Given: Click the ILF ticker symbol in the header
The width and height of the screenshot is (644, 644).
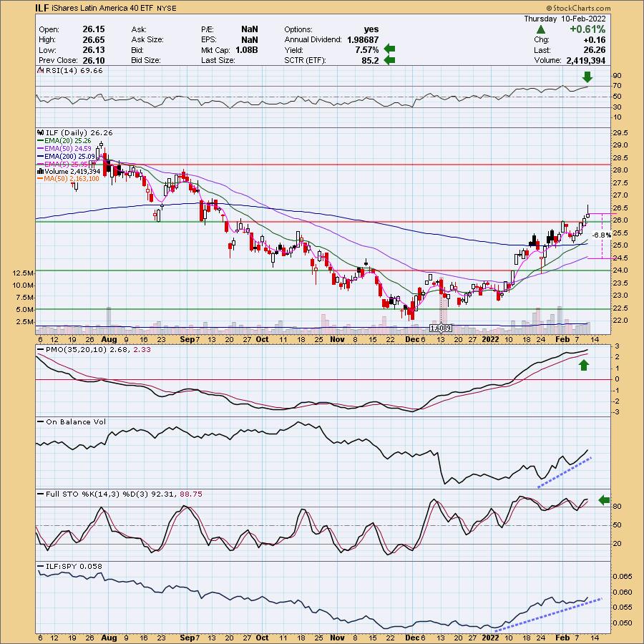Looking at the screenshot, I should 42,8.
